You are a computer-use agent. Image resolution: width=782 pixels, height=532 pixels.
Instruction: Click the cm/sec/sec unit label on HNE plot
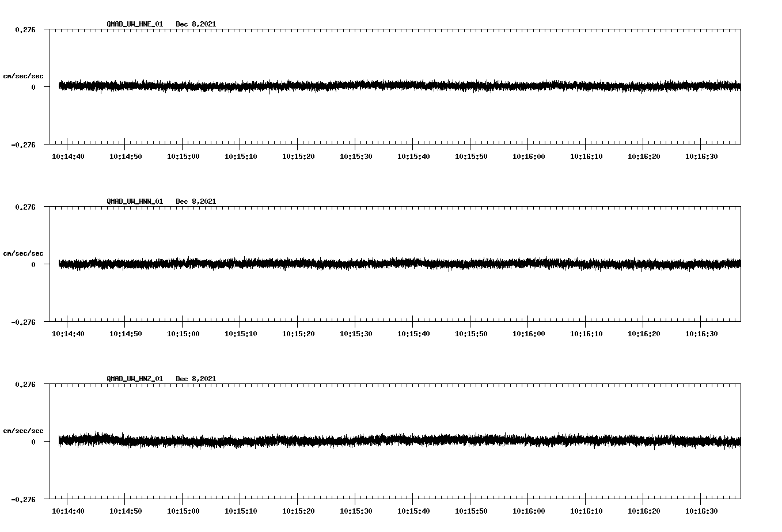tap(23, 76)
